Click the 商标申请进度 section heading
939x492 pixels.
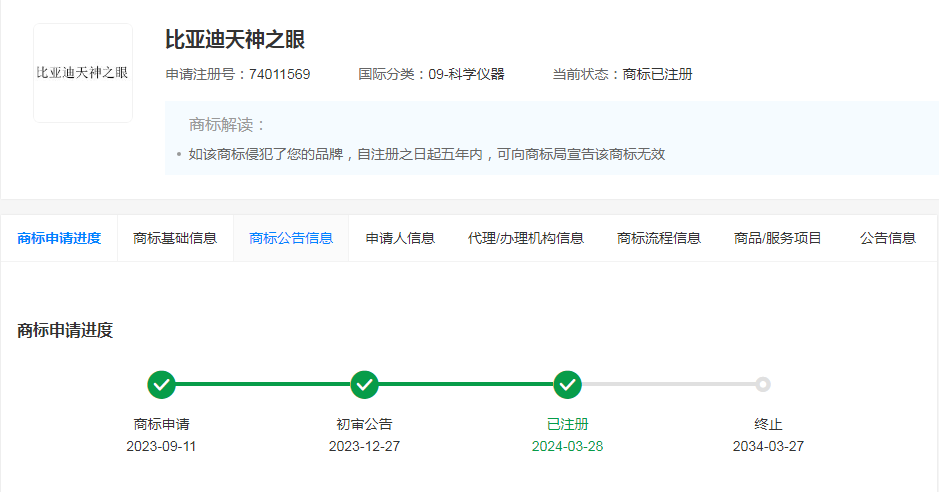coord(65,330)
